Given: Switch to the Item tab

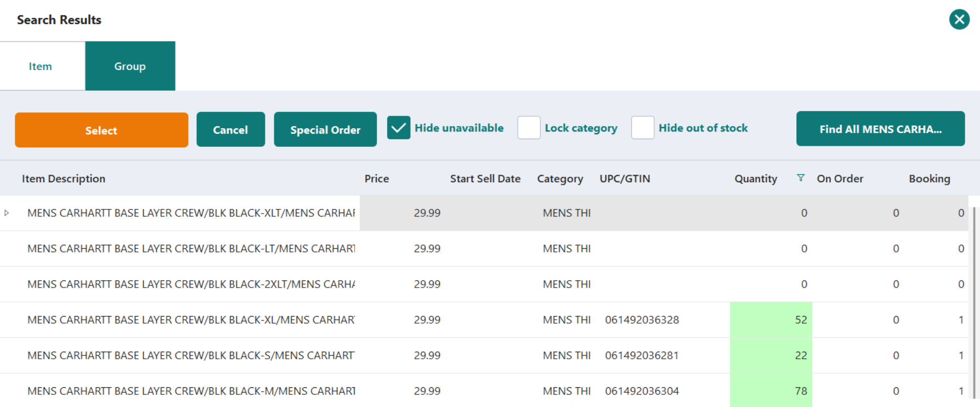Looking at the screenshot, I should [40, 66].
